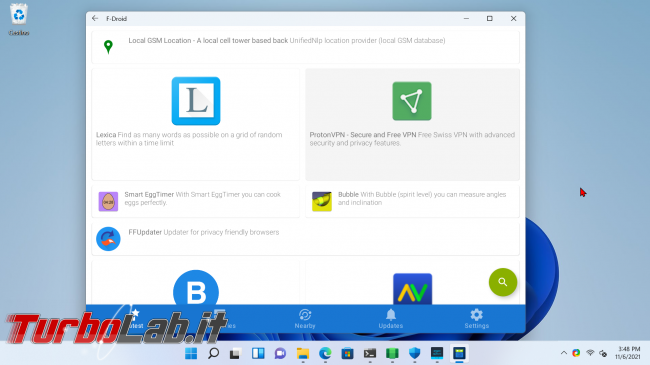The image size is (650, 365).
Task: Tap the green search floating button
Action: (x=503, y=282)
